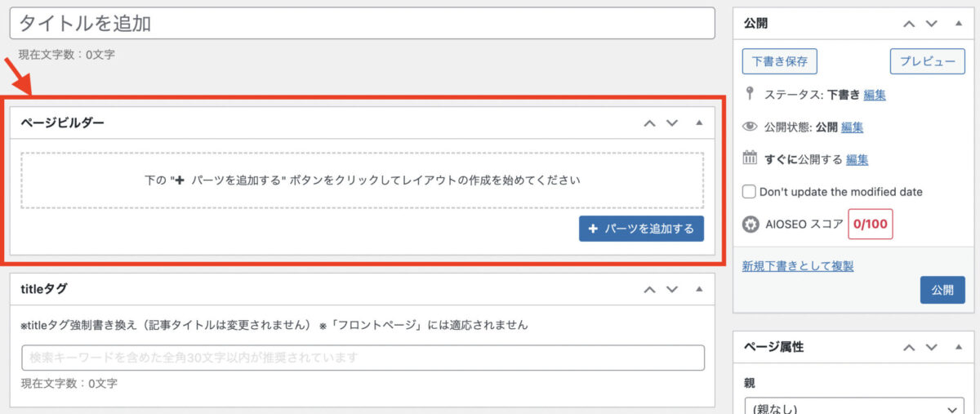Viewport: 980px width, 414px height.
Task: Open the プレビュー button
Action: (927, 61)
